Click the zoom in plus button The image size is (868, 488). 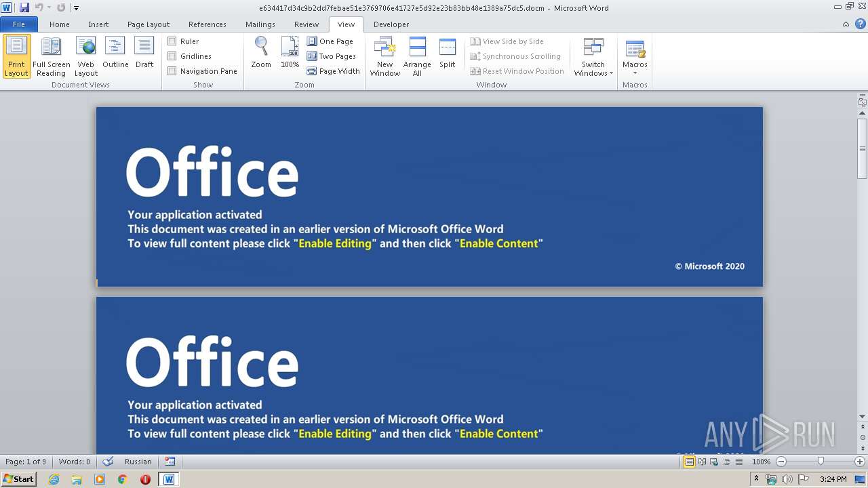860,462
